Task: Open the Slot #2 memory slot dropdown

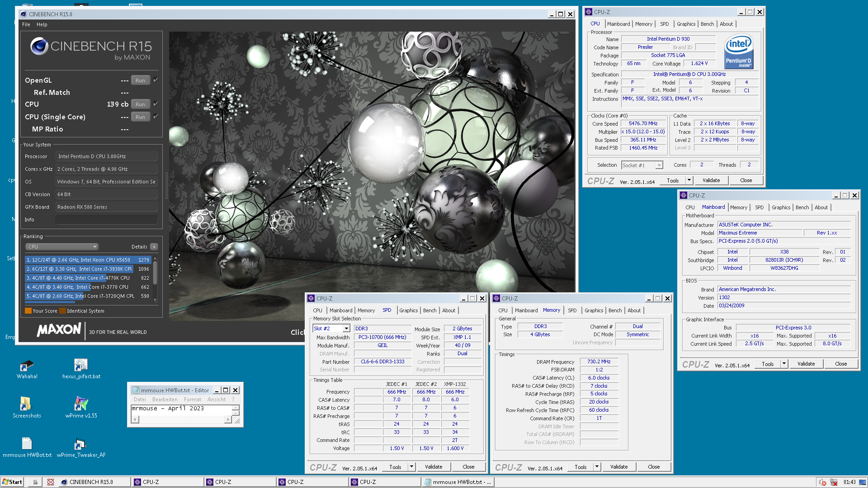Action: click(x=331, y=328)
